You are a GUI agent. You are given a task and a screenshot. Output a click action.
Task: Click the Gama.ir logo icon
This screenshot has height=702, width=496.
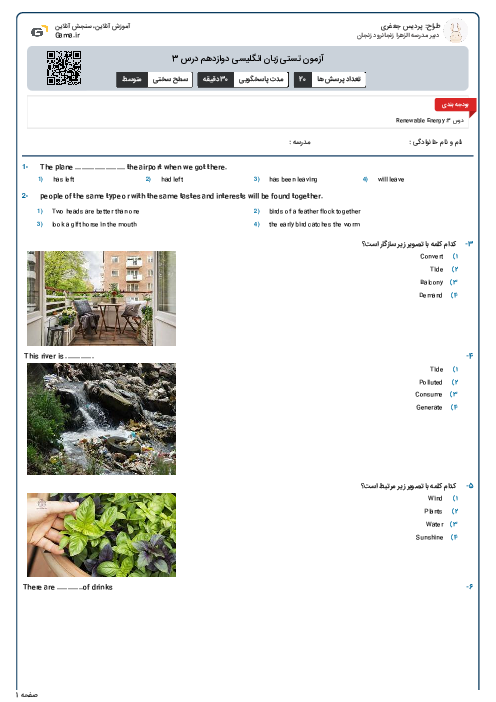coord(39,31)
